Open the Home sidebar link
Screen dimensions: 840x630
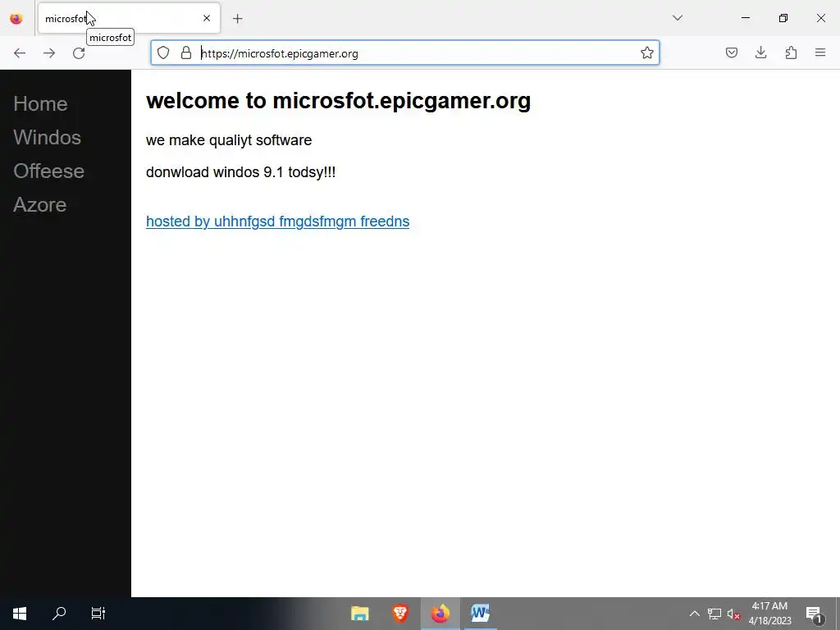(x=41, y=103)
